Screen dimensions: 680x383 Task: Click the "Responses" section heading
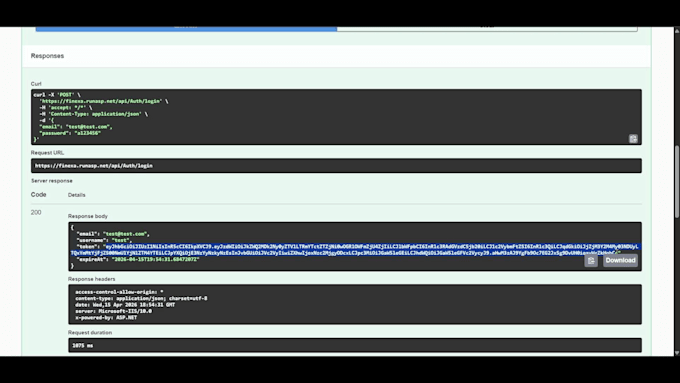(x=47, y=56)
